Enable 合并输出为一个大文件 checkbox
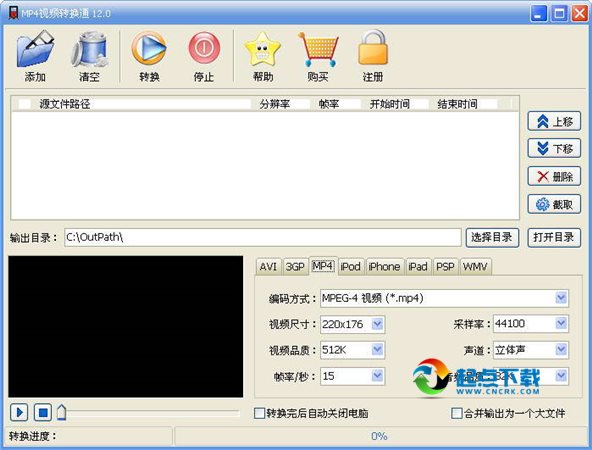Screen dimensions: 592x450 [456, 413]
